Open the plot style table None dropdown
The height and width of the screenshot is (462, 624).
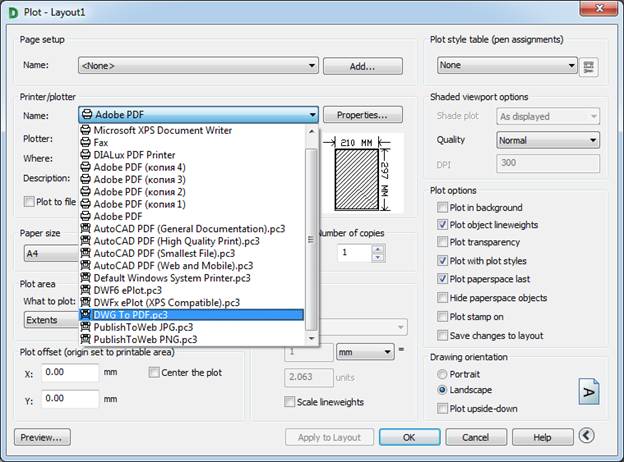point(507,65)
